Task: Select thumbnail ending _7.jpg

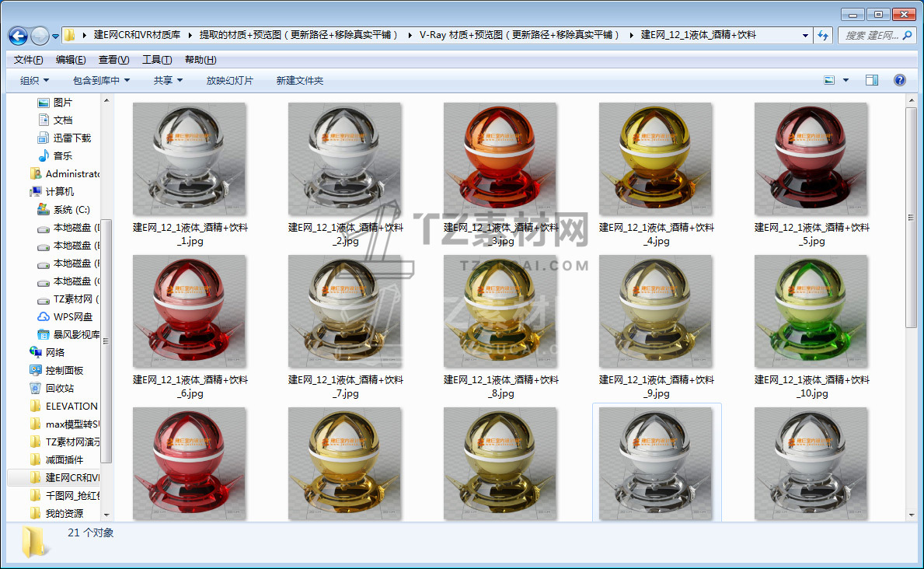Action: click(345, 312)
